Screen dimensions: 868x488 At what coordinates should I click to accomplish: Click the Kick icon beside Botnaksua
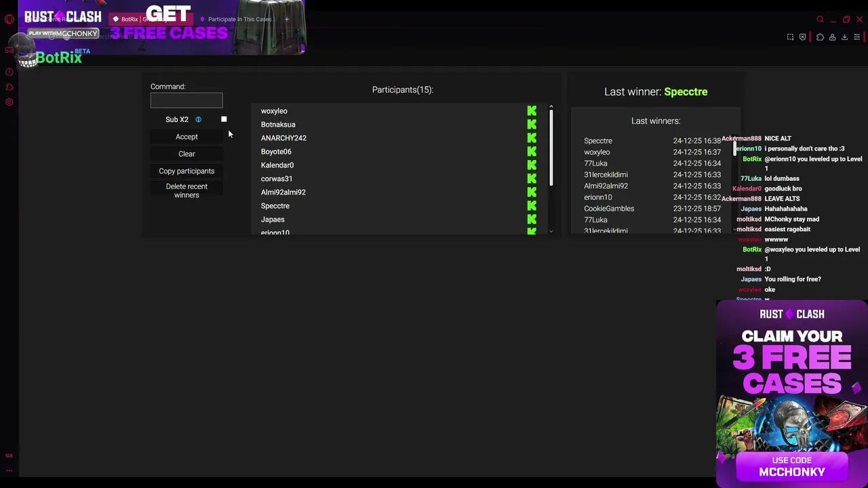coord(532,124)
